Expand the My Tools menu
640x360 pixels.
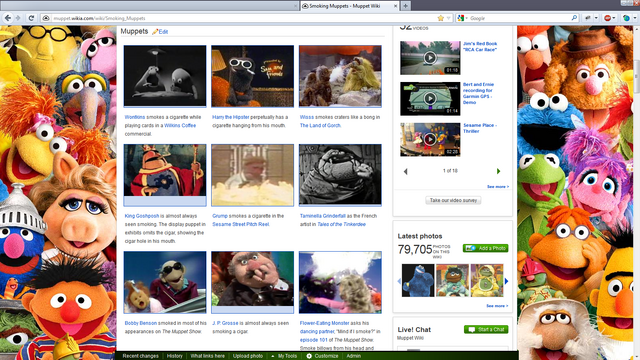pos(284,356)
